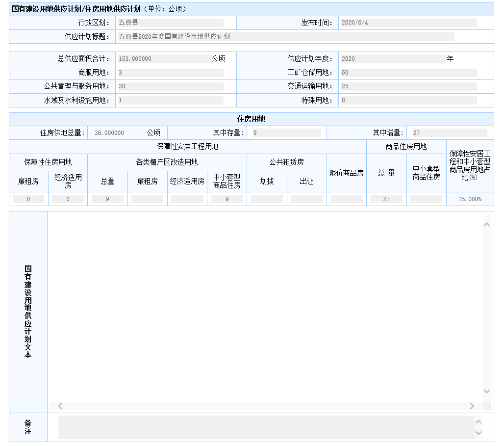
Task: Click the 供应计划年度 field showing 2020
Action: pos(392,58)
